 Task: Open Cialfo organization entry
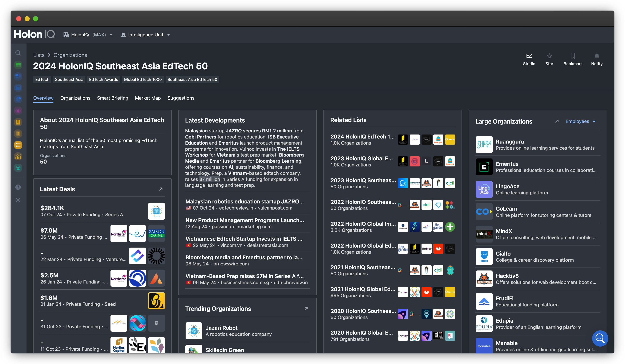pos(538,257)
